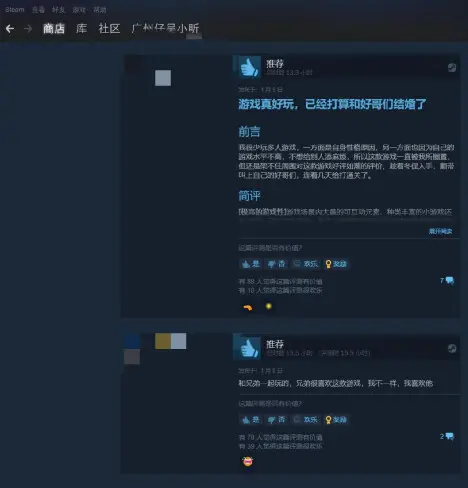
Task: Open the 社区 (Community) tab
Action: 109,29
